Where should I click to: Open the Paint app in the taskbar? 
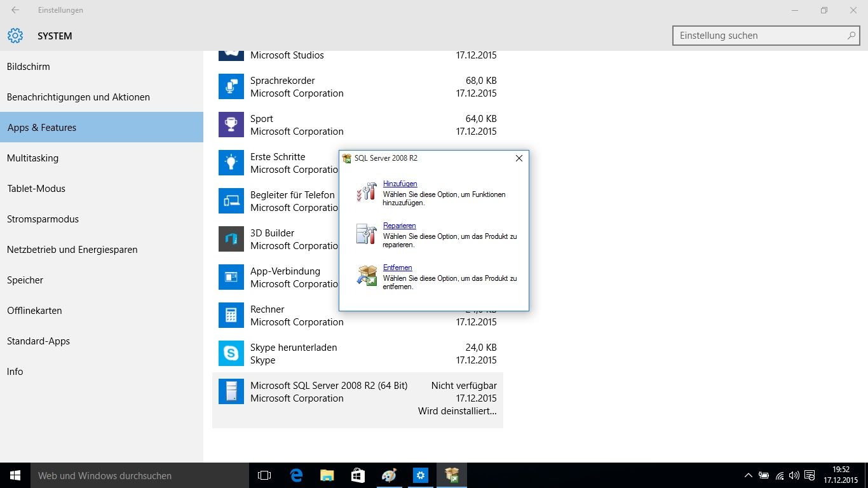point(389,475)
